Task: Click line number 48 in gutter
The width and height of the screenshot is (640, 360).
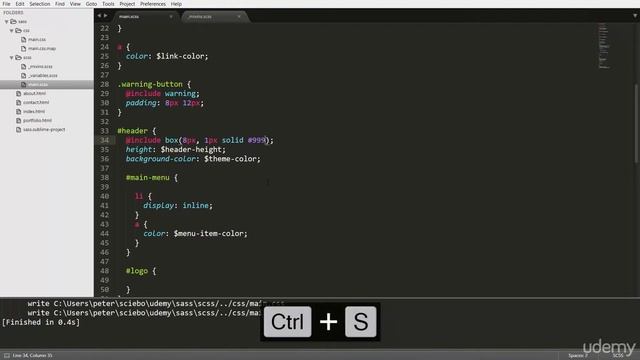Action: coord(104,271)
